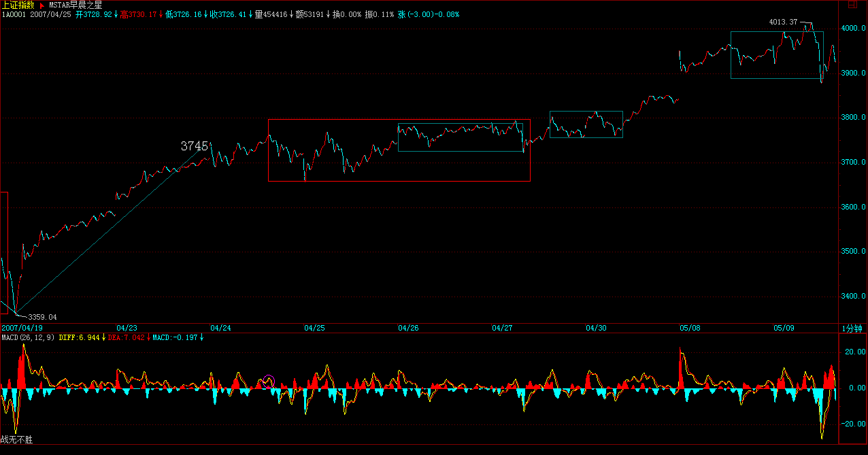Click the red down arrow after DEA value
Image resolution: width=868 pixels, height=455 pixels.
click(148, 337)
